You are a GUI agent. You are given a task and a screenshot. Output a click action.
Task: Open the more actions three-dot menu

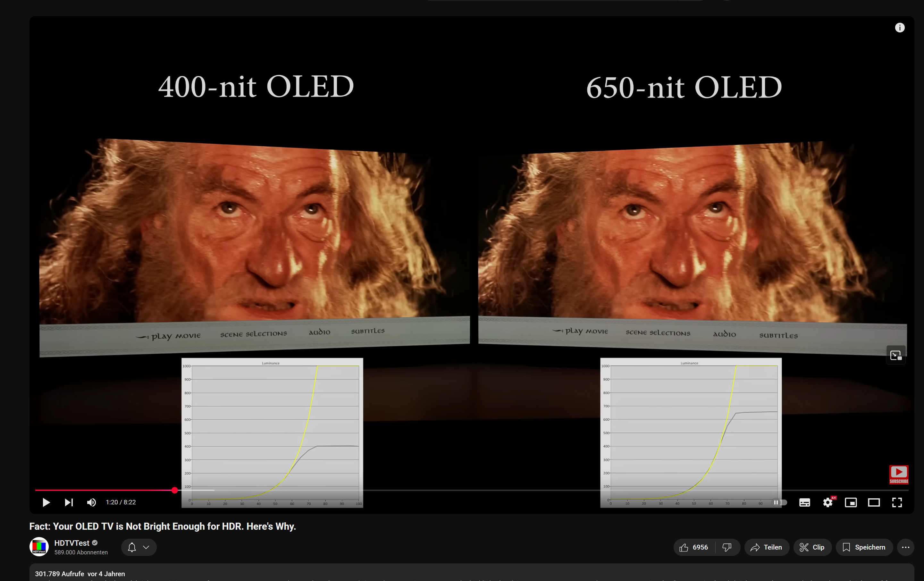905,547
